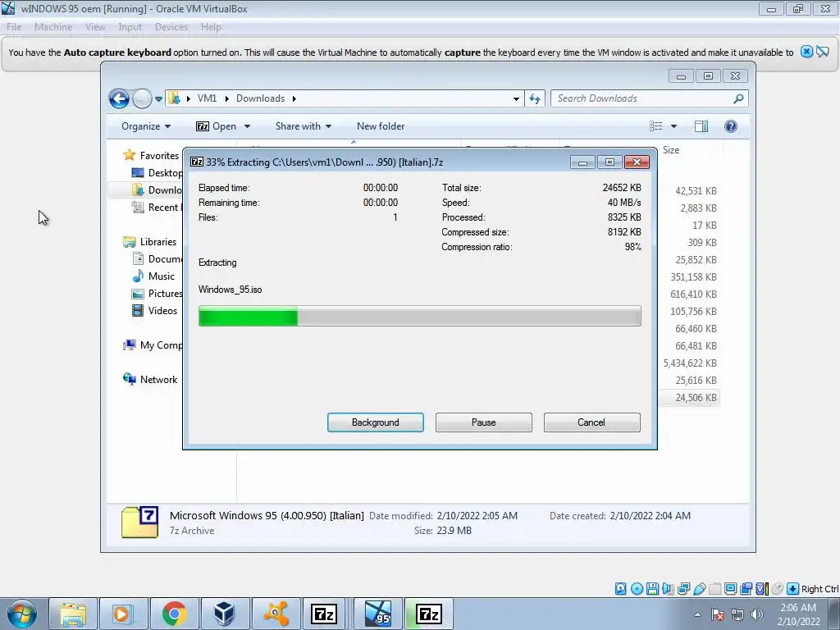Viewport: 840px width, 630px height.
Task: Open VirtualBox manager from the taskbar
Action: point(224,614)
